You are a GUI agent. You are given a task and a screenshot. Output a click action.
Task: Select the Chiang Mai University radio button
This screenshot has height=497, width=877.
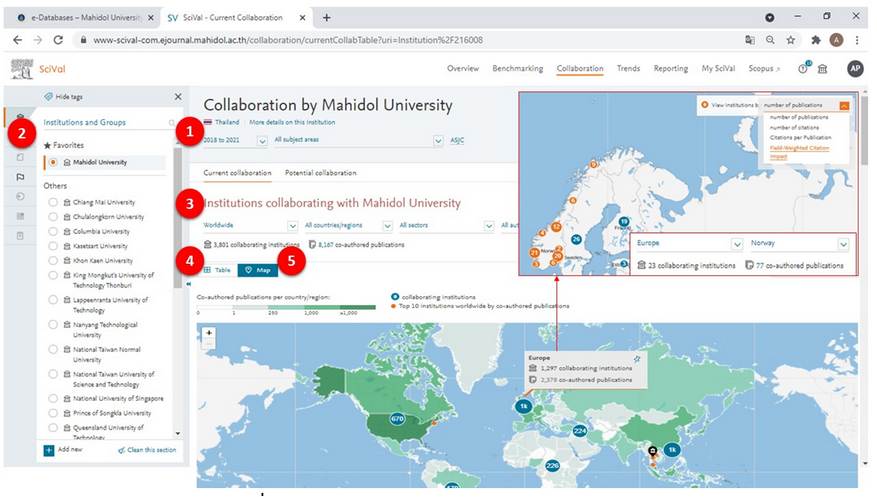[53, 202]
